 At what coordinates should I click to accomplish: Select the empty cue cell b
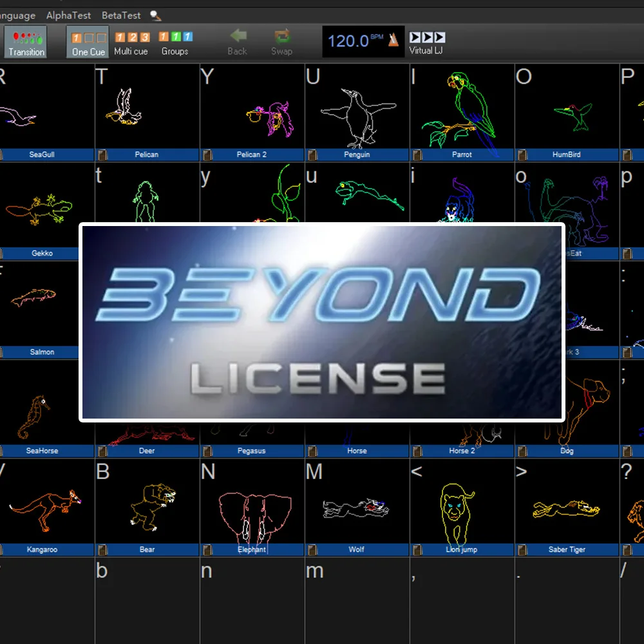point(147,600)
